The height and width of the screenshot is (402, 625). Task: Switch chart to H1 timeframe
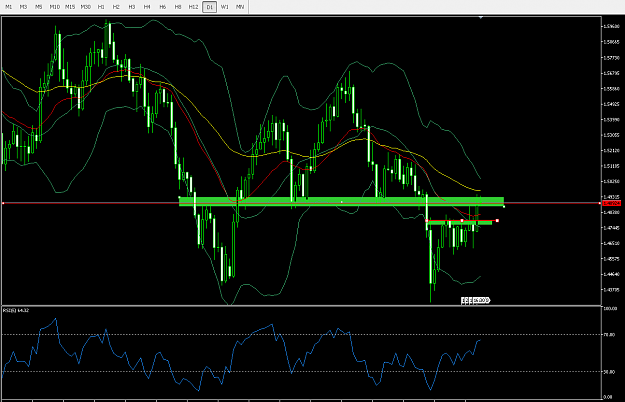[x=101, y=7]
